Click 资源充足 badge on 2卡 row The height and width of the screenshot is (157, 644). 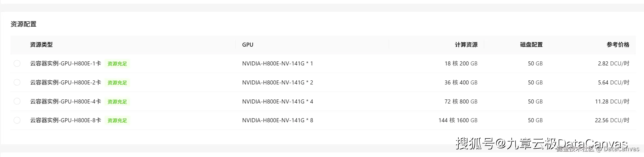tap(117, 83)
